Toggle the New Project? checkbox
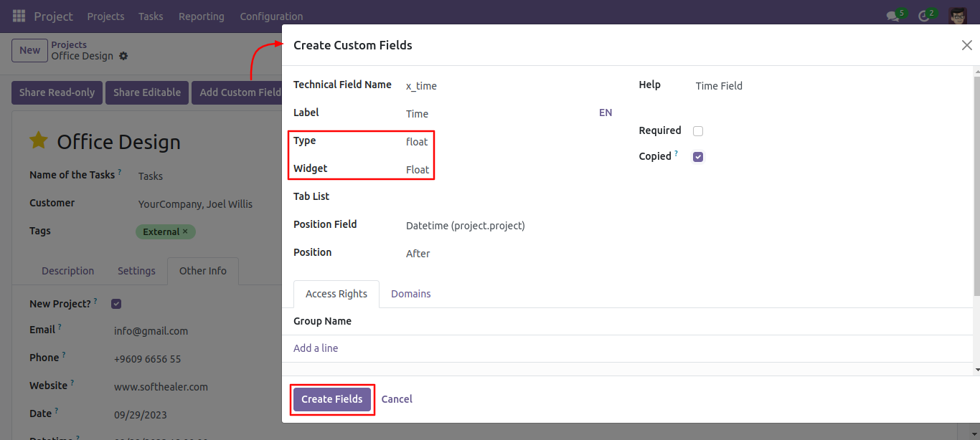 [x=116, y=304]
